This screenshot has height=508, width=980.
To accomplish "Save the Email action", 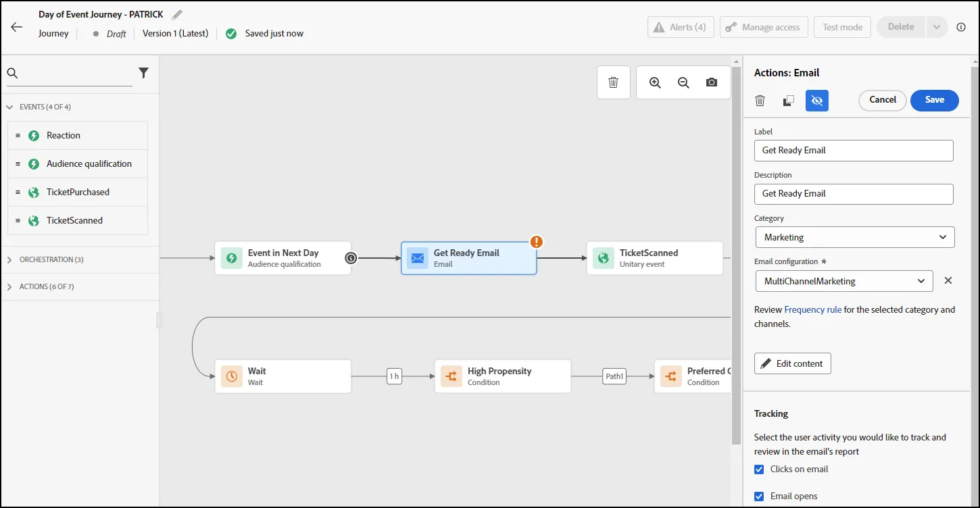I will [x=935, y=100].
